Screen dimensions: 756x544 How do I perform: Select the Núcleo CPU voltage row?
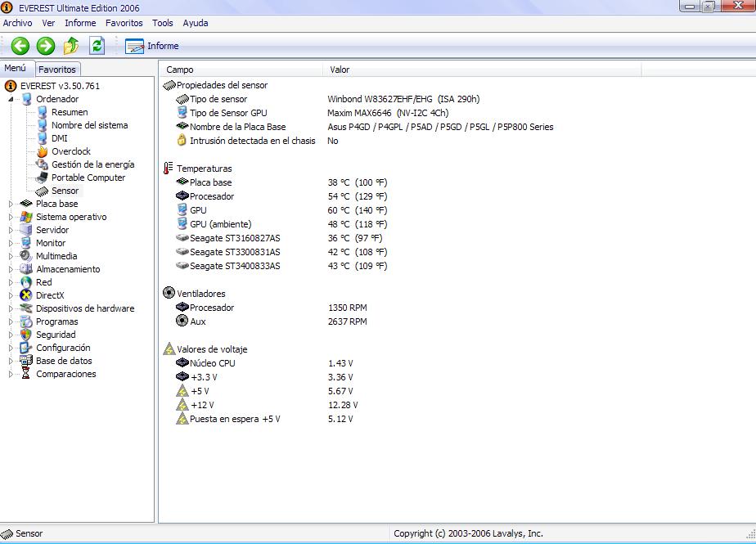265,363
